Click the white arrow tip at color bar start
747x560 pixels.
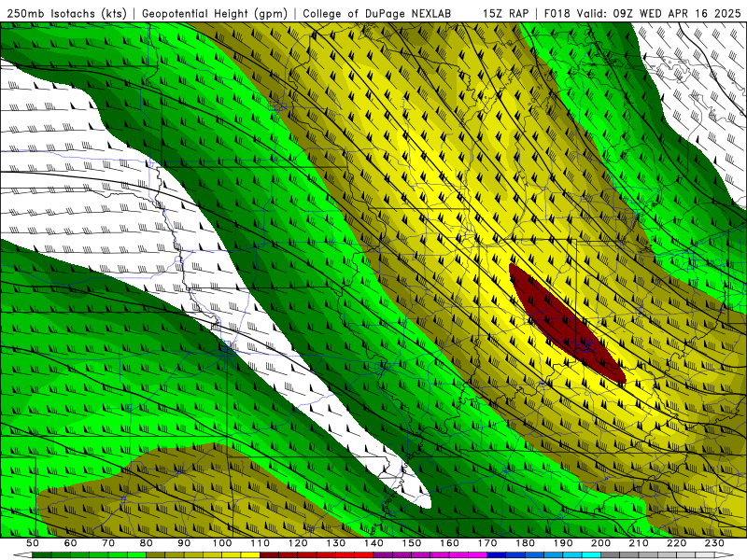click(22, 555)
